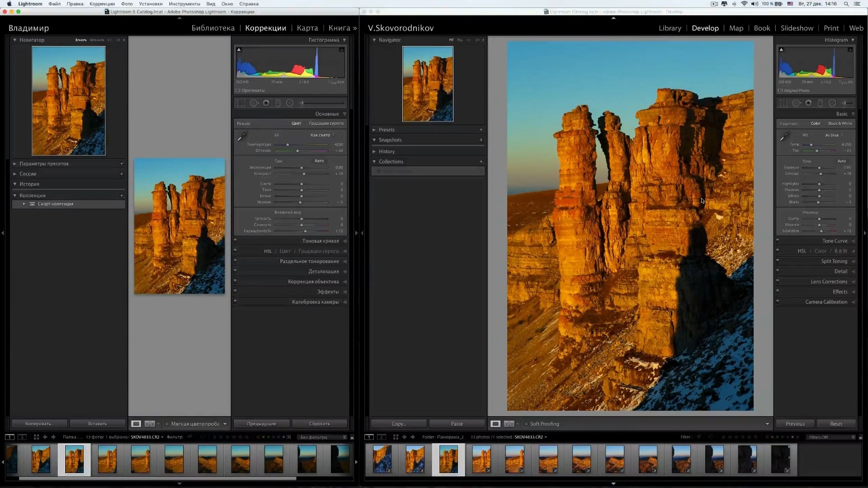Toggle the Тоновая кривая panel switch

pos(235,240)
